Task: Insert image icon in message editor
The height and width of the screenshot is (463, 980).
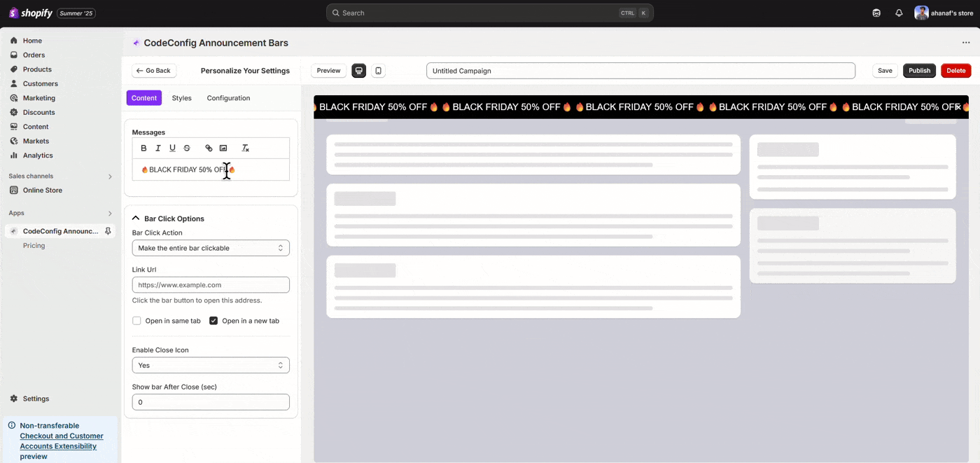Action: [x=223, y=148]
